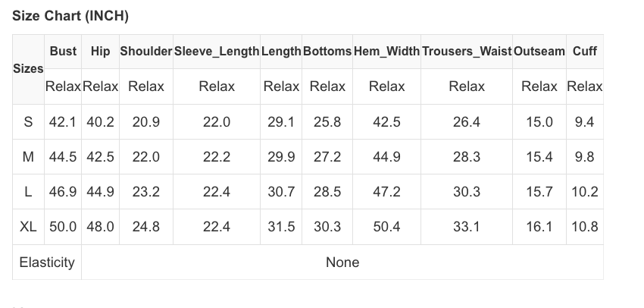Click the Shoulder column header
644x308 pixels.
point(146,52)
